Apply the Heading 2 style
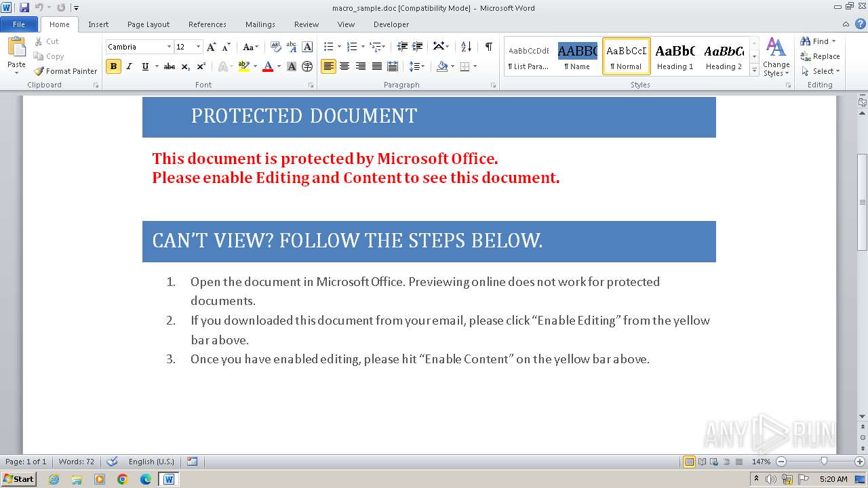Viewport: 868px width, 488px height. 724,56
